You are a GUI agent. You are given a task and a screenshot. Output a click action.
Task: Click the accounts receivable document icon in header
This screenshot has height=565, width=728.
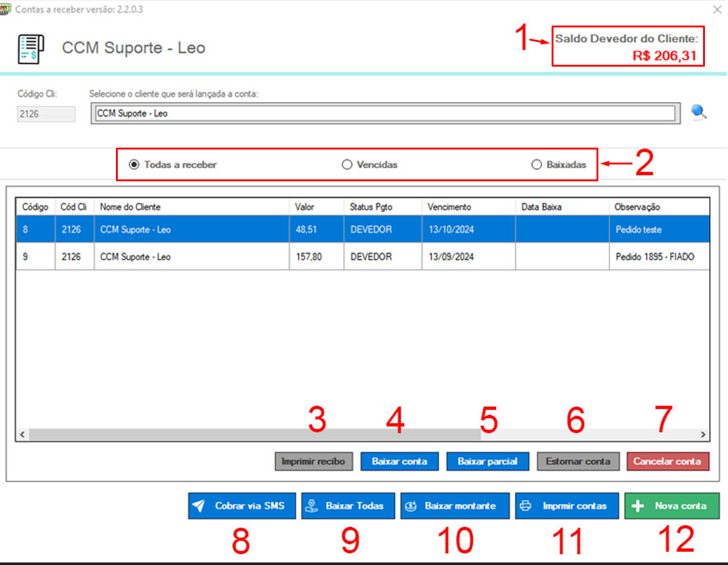[30, 49]
